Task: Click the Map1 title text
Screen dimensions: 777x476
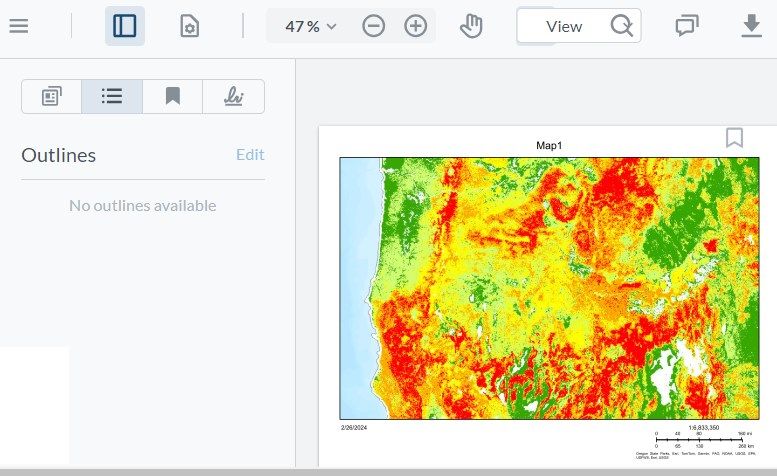Action: tap(549, 145)
